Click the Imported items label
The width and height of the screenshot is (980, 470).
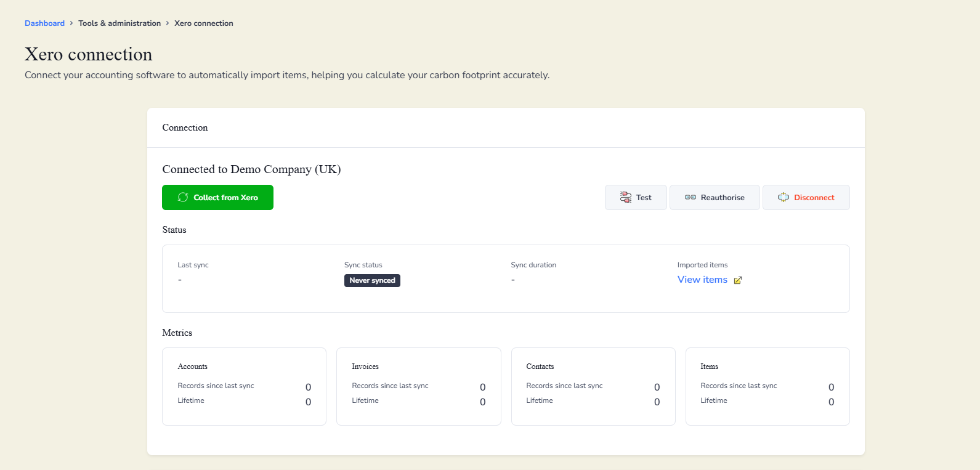[702, 265]
